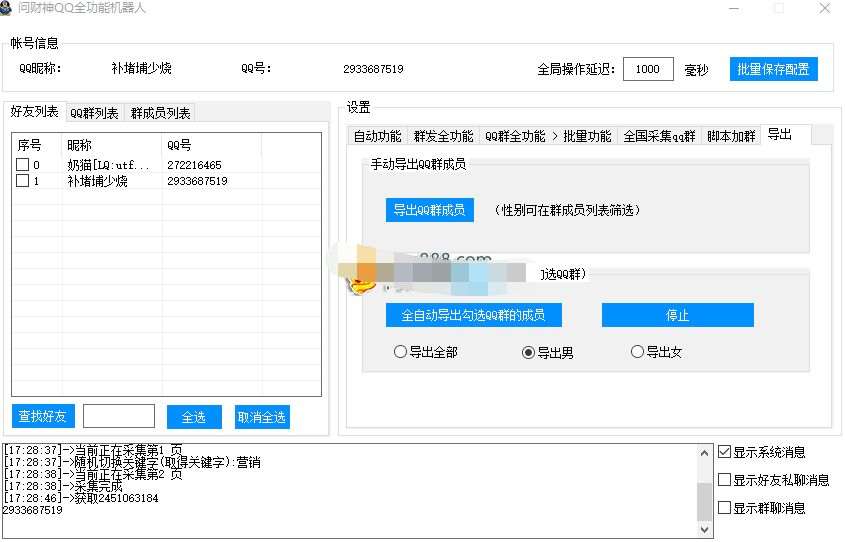Enable 显示系统消息 checkbox
845x542 pixels.
[x=724, y=451]
